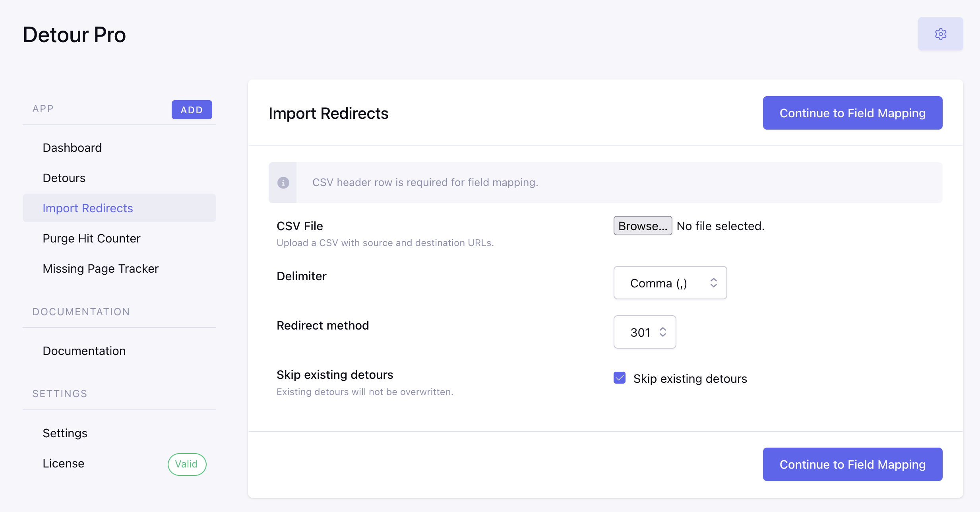Click the Skip existing detours checkbox label
Screen dimensions: 980x512
coord(690,379)
